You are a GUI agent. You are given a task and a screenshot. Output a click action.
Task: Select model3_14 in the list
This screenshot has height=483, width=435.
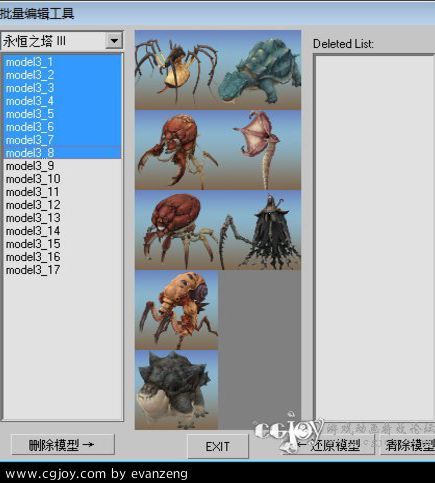point(62,231)
